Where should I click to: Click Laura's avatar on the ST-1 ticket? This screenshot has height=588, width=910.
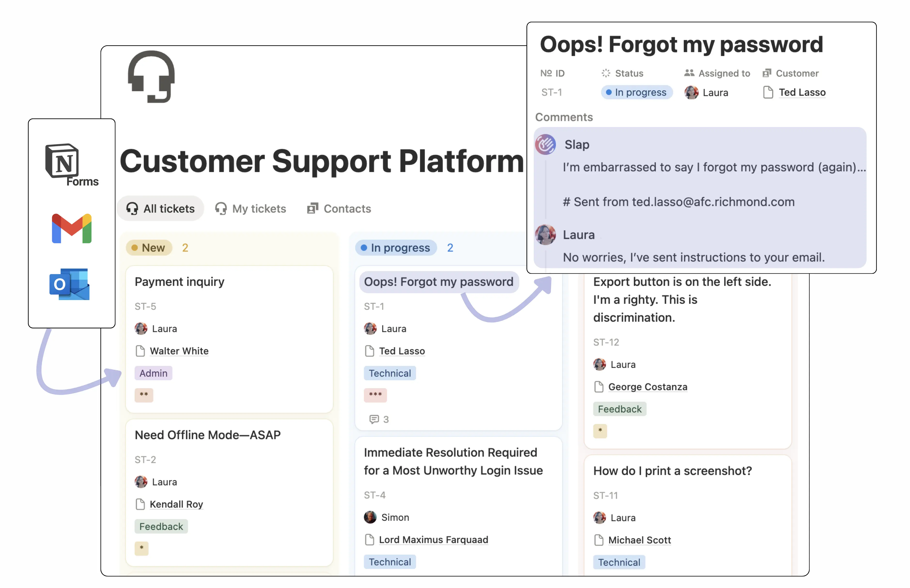click(x=370, y=328)
